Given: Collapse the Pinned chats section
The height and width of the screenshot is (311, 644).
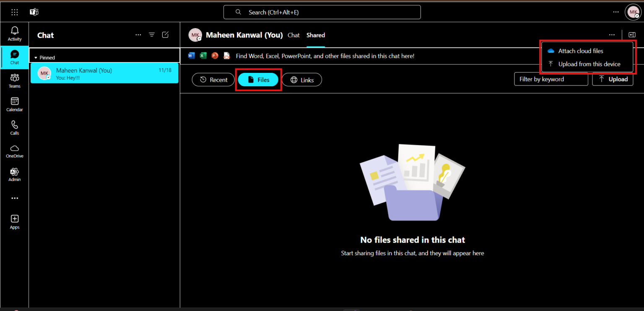Looking at the screenshot, I should tap(36, 57).
